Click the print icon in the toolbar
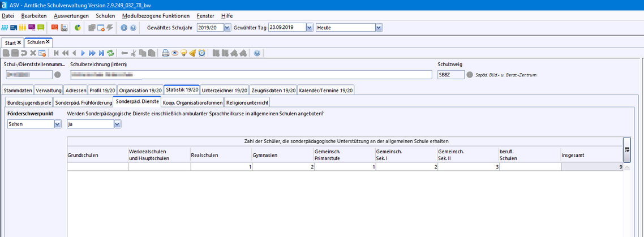 [165, 53]
